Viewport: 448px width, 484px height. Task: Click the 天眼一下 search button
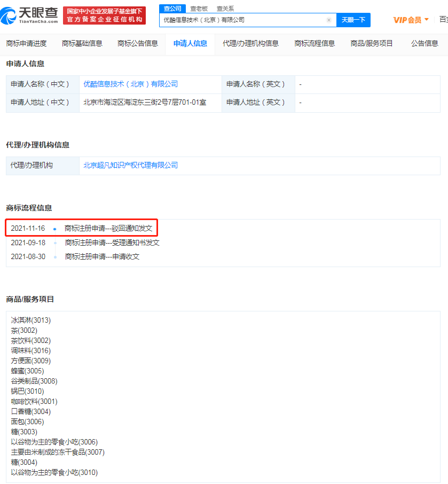[x=353, y=20]
